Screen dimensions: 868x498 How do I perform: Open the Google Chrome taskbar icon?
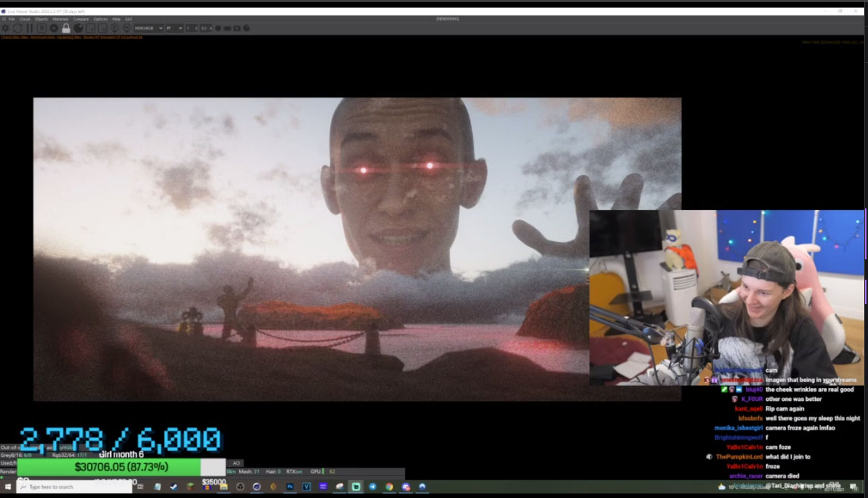[389, 487]
